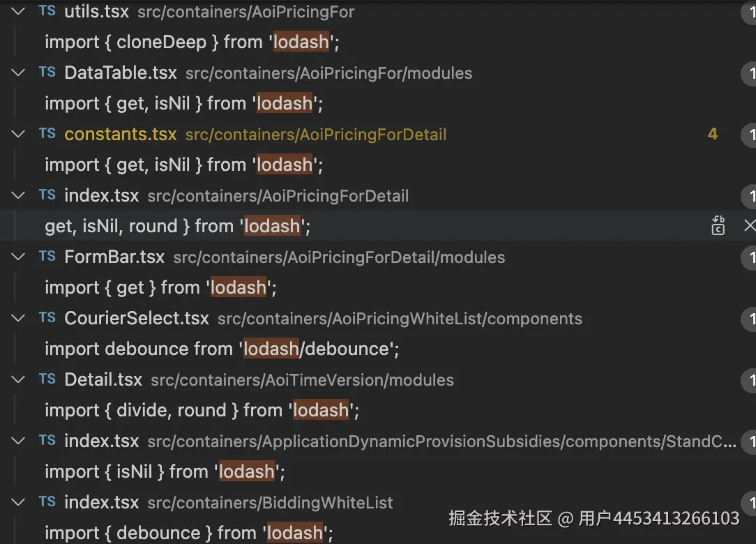Click the TS file icon beside utils.tsx
Screen dimensions: 756x544
47,11
